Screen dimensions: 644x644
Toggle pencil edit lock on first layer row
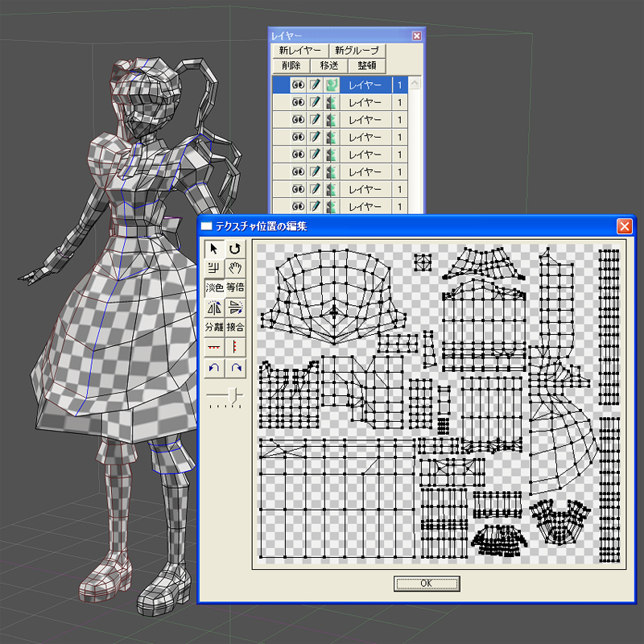tap(315, 85)
